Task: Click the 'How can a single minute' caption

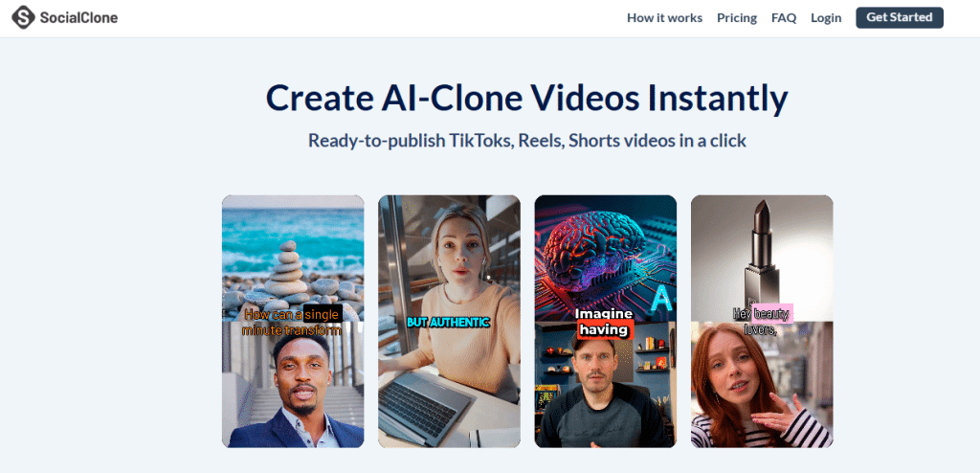Action: 292,322
